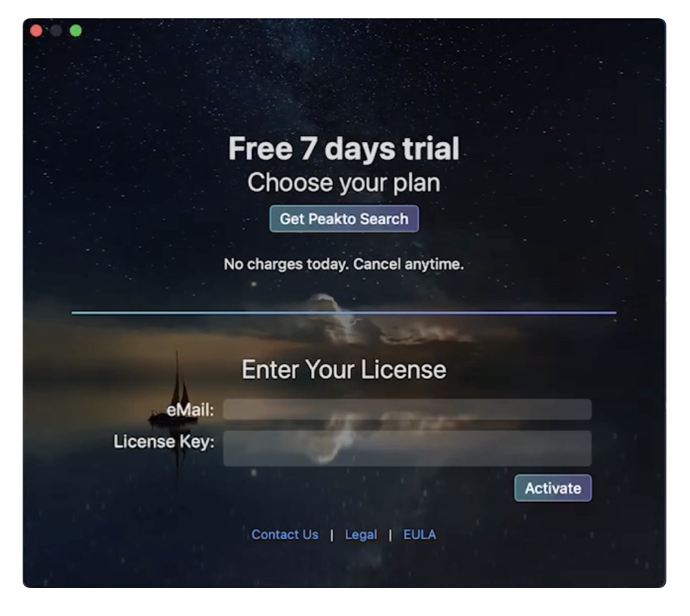Screen dimensions: 690x616
Task: Click the grayed-out minimize window button
Action: 56,31
